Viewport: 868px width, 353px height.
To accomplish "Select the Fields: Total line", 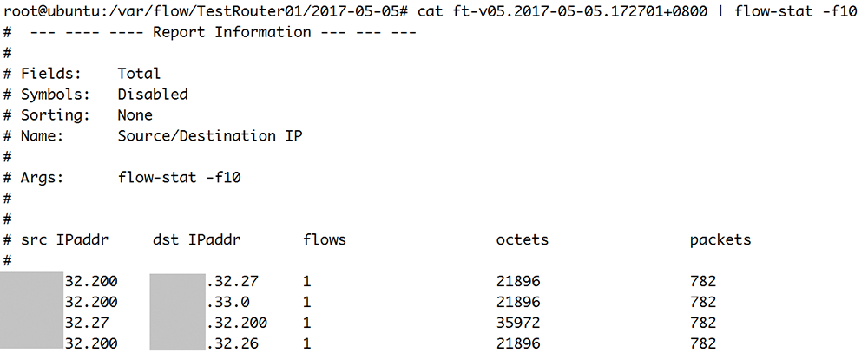I will (x=82, y=74).
